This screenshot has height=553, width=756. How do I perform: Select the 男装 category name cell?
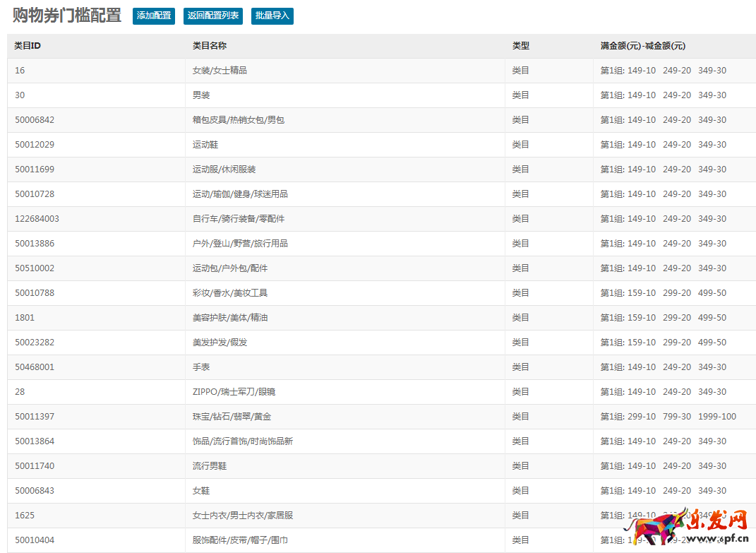pyautogui.click(x=201, y=95)
